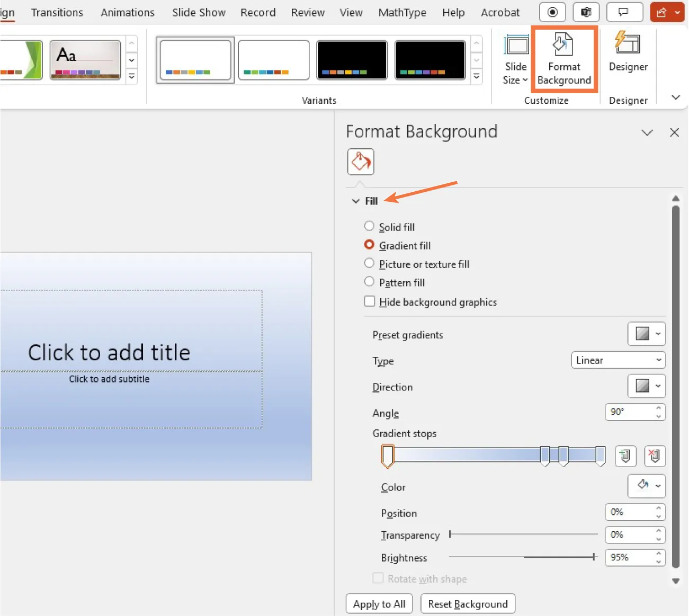This screenshot has width=689, height=616.
Task: Open the MathType tab
Action: 402,12
